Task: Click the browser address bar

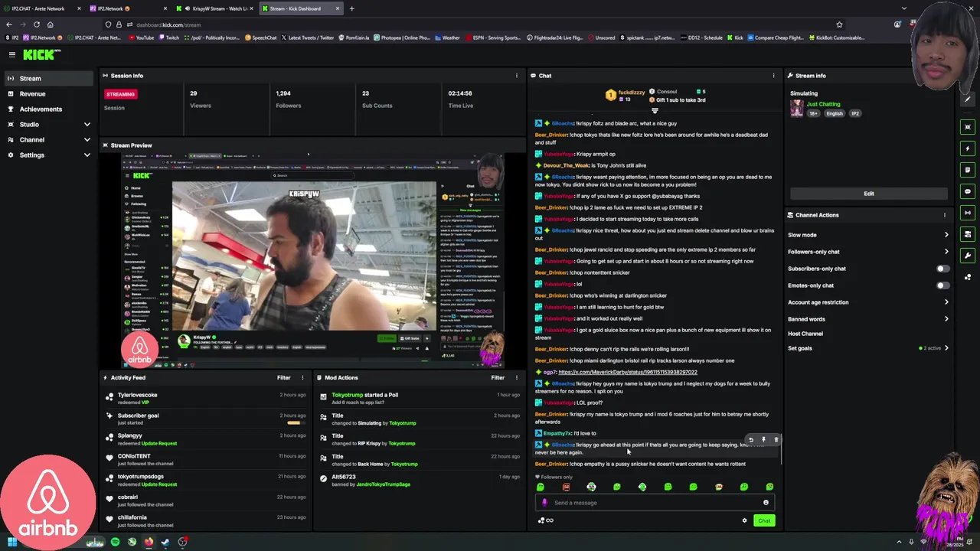Action: (x=475, y=24)
